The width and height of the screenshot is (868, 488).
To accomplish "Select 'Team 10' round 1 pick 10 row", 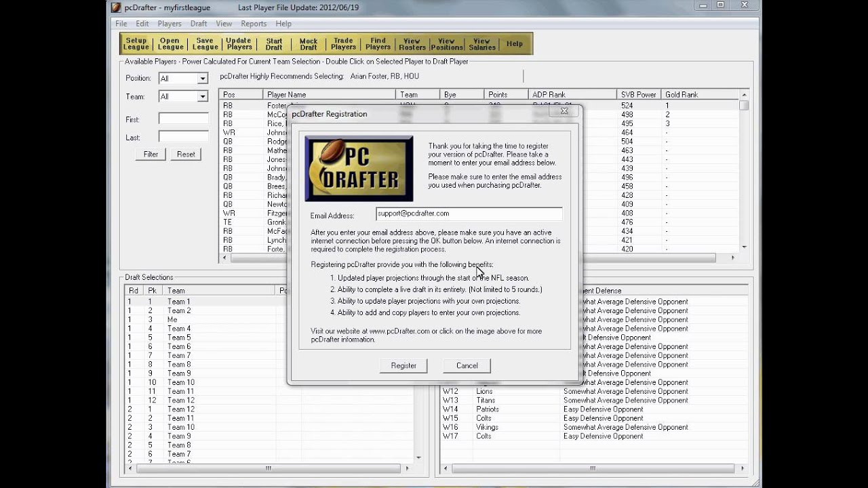I will coord(269,382).
